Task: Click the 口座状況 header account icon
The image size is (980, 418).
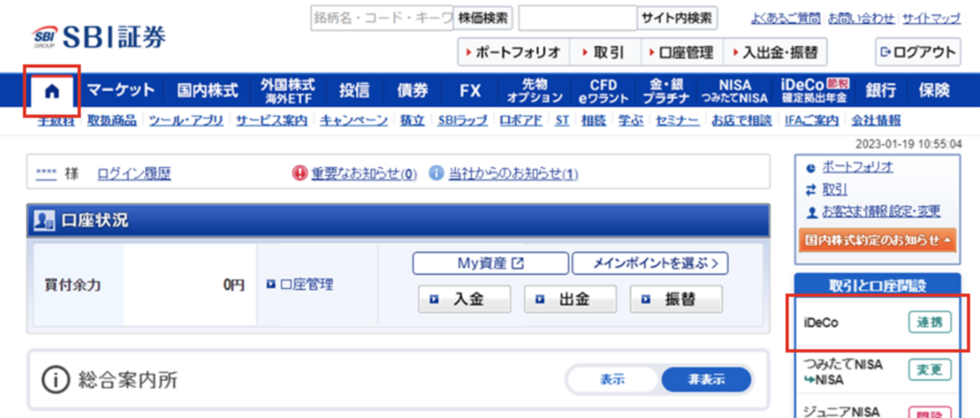Action: click(x=42, y=220)
